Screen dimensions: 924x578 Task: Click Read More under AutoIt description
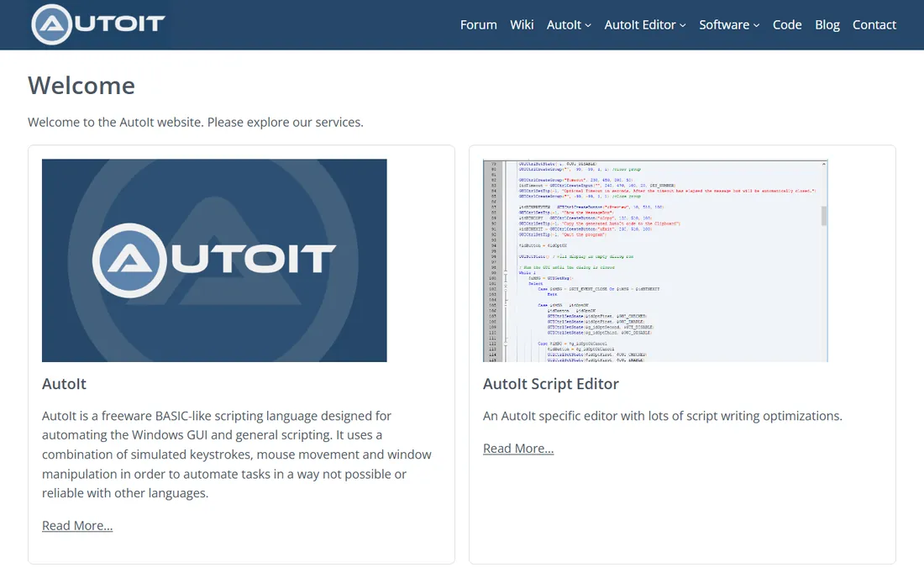(x=77, y=526)
